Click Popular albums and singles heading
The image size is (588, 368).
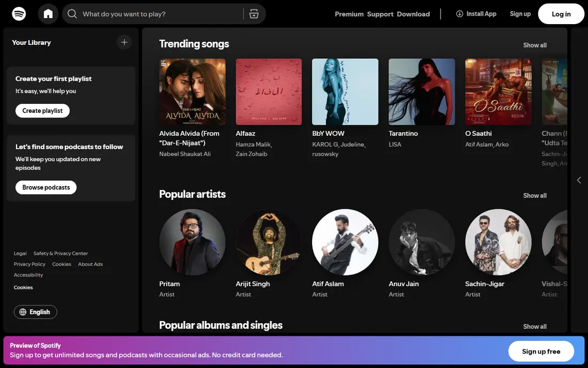point(221,325)
